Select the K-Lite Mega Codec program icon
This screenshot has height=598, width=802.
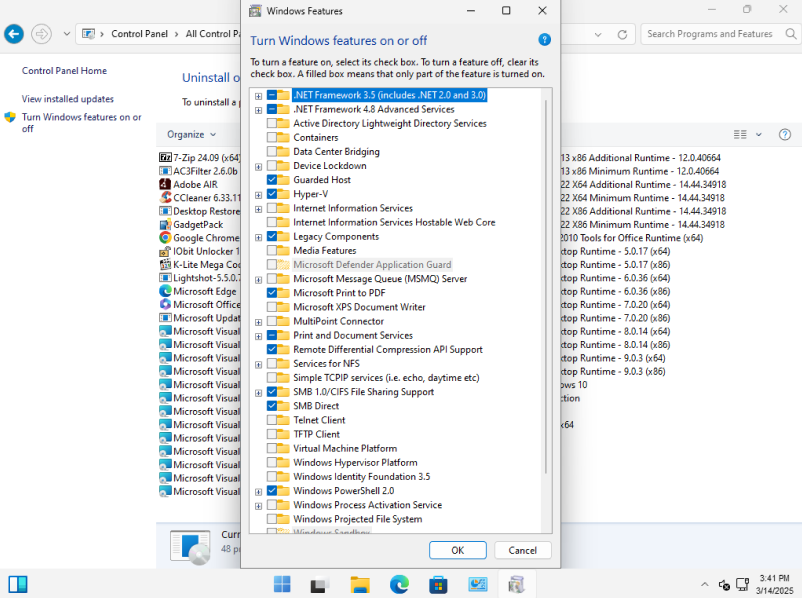click(x=165, y=264)
